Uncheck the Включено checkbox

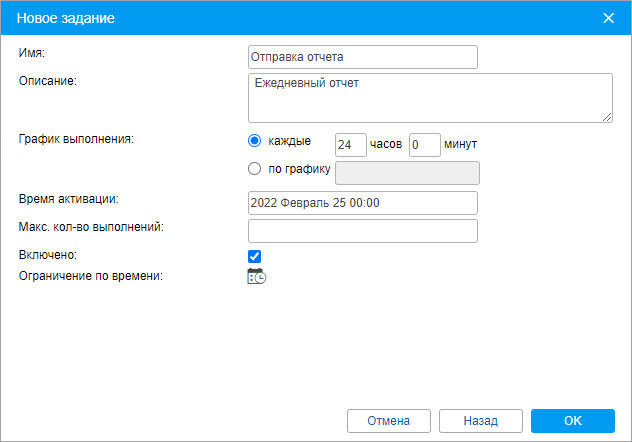click(x=255, y=257)
